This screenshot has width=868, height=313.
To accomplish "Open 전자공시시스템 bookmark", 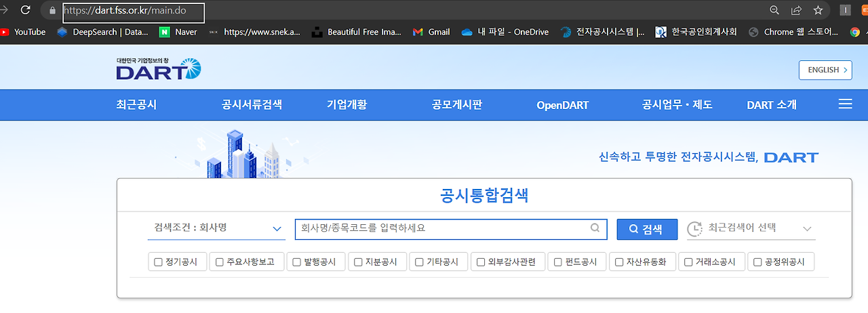I will tap(602, 32).
